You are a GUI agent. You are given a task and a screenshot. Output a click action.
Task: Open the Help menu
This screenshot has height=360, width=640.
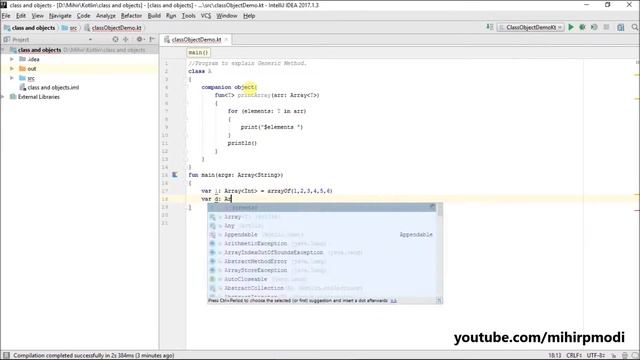coord(249,16)
